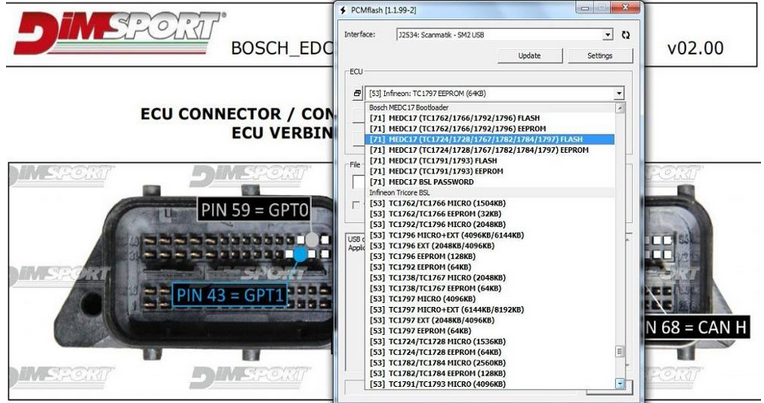Click the Update button

530,56
